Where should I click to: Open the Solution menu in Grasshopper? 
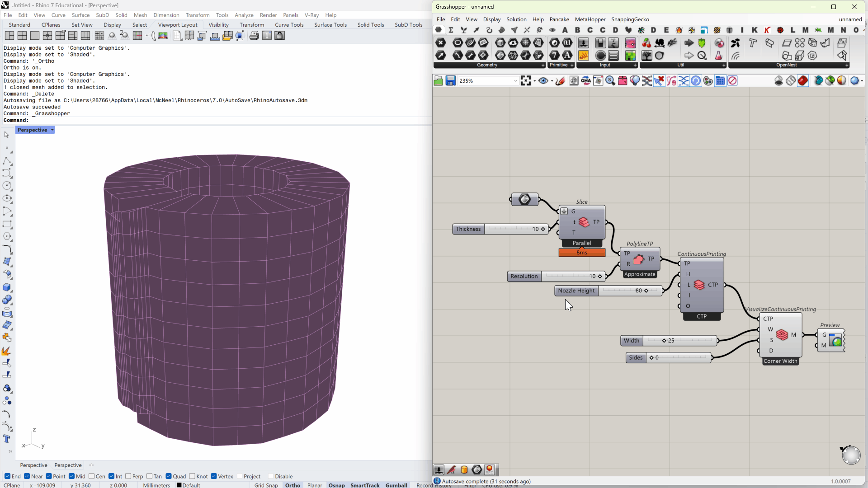coord(516,19)
